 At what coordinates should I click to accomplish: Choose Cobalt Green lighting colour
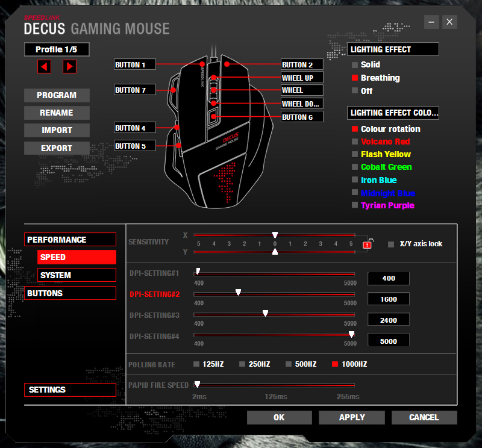coord(355,167)
